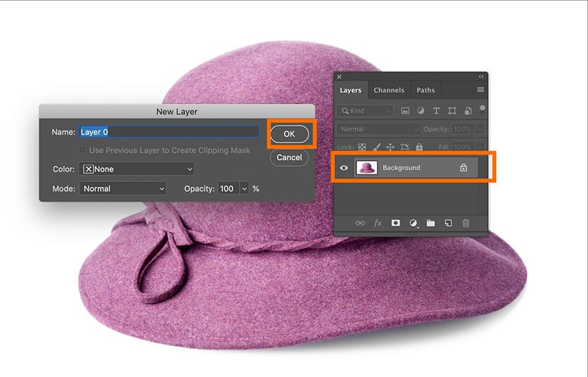Switch to the Channels tab
588x377 pixels.
pyautogui.click(x=389, y=90)
